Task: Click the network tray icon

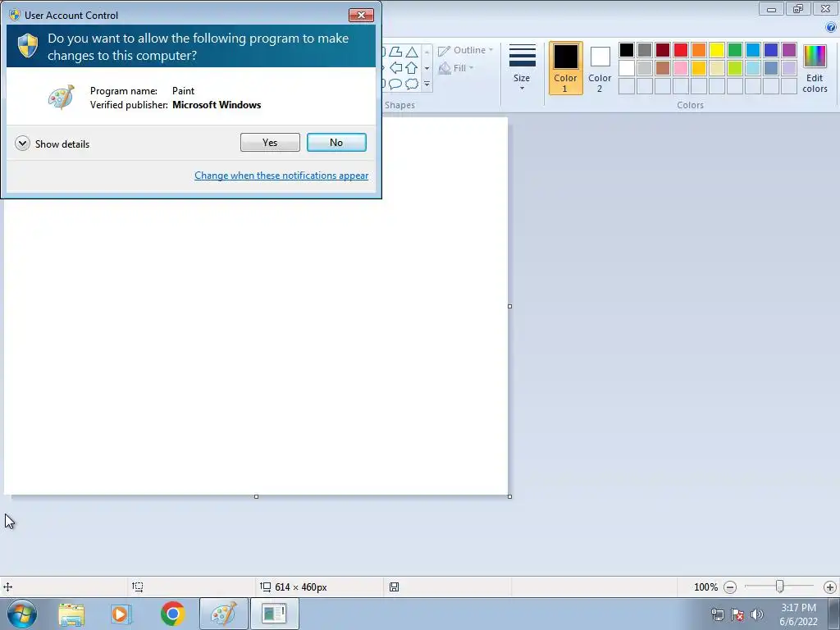Action: point(717,614)
